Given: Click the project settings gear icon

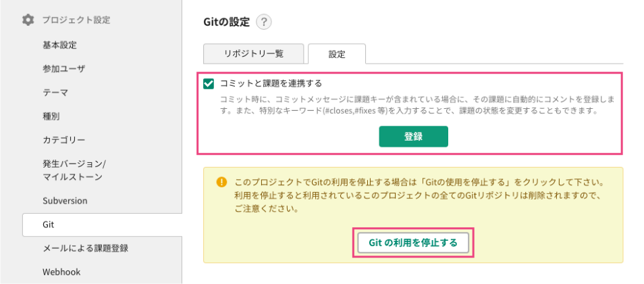Looking at the screenshot, I should tap(28, 20).
